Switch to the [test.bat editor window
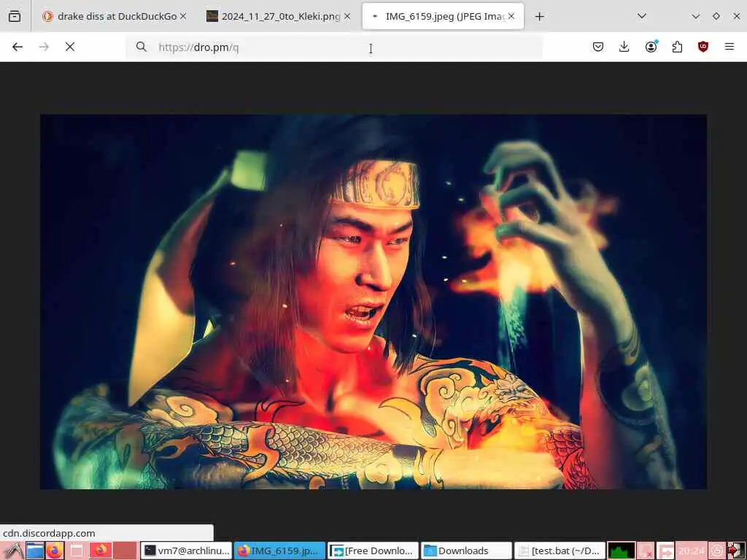 click(560, 551)
